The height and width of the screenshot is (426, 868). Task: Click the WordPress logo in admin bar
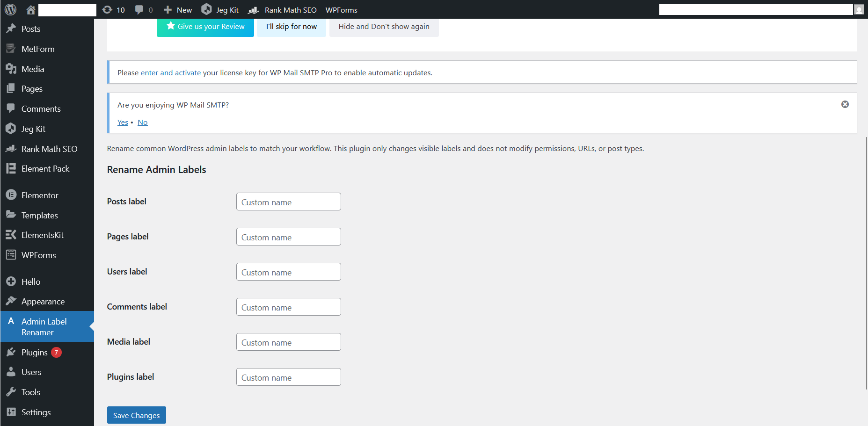(10, 9)
